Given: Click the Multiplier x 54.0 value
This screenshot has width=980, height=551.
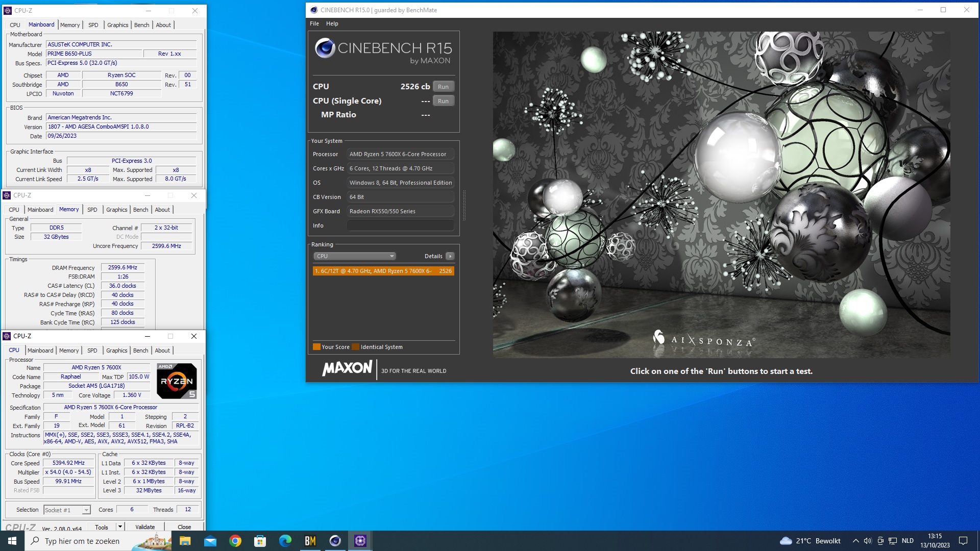Looking at the screenshot, I should (x=68, y=472).
